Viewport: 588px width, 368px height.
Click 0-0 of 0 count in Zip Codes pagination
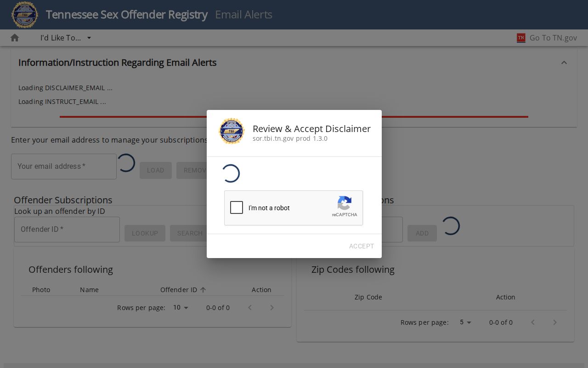[x=501, y=322]
